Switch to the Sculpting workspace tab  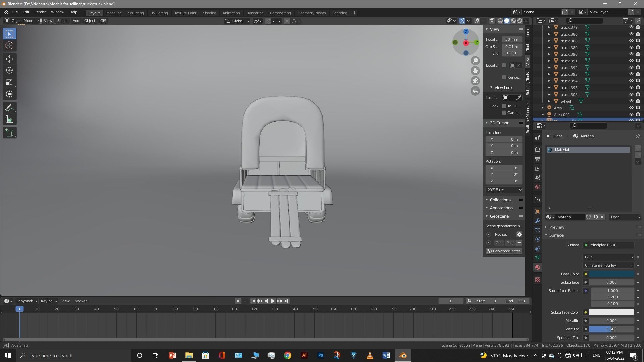(136, 13)
